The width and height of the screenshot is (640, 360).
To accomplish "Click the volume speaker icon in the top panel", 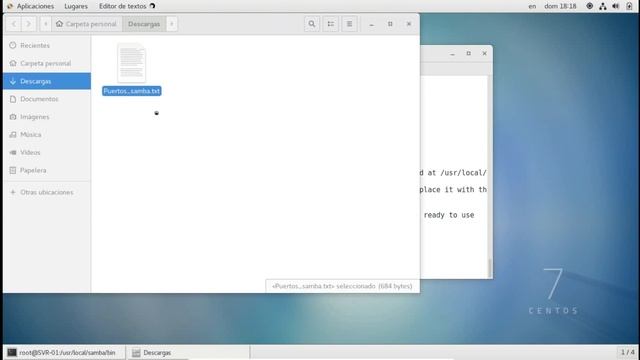I will tap(616, 6).
